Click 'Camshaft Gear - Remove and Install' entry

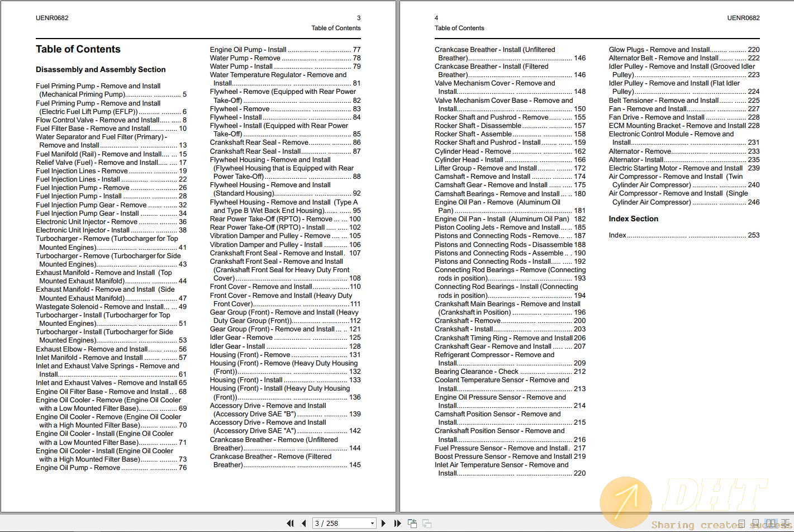(510, 185)
